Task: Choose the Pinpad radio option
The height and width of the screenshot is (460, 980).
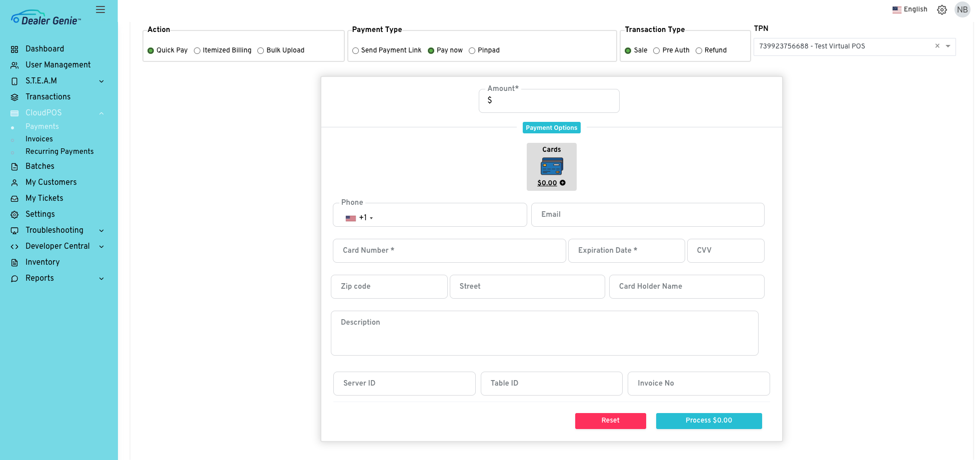Action: 472,50
